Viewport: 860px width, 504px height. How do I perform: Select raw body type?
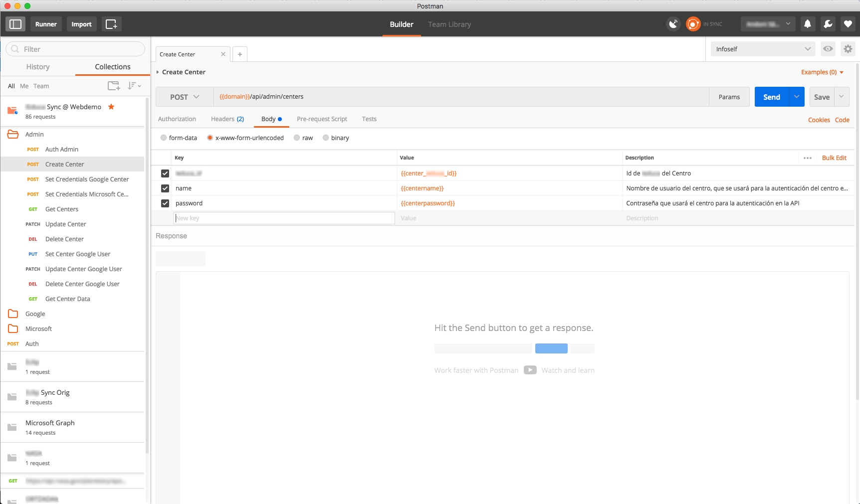[x=297, y=138]
